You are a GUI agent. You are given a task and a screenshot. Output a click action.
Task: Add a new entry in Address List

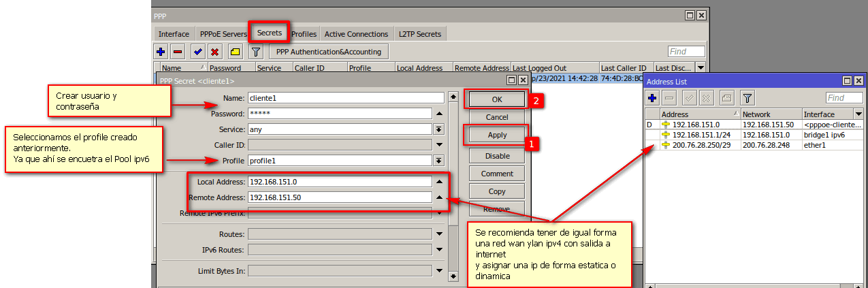pos(652,98)
